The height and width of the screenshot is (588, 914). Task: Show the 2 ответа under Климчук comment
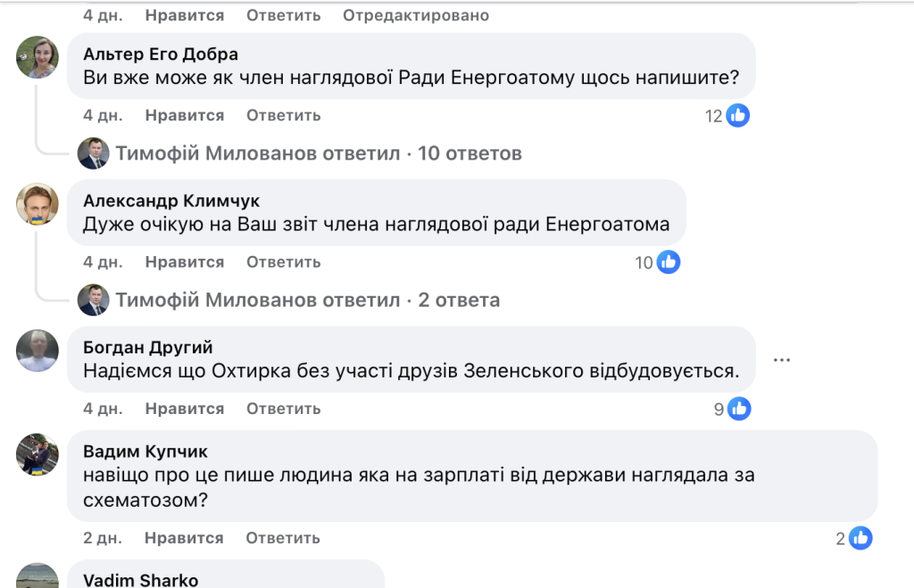tap(460, 300)
